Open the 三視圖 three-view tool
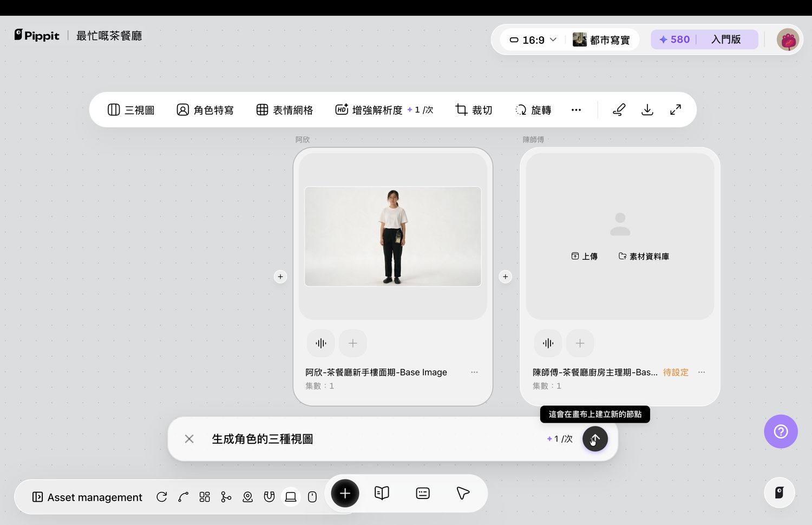The image size is (812, 525). pyautogui.click(x=131, y=110)
